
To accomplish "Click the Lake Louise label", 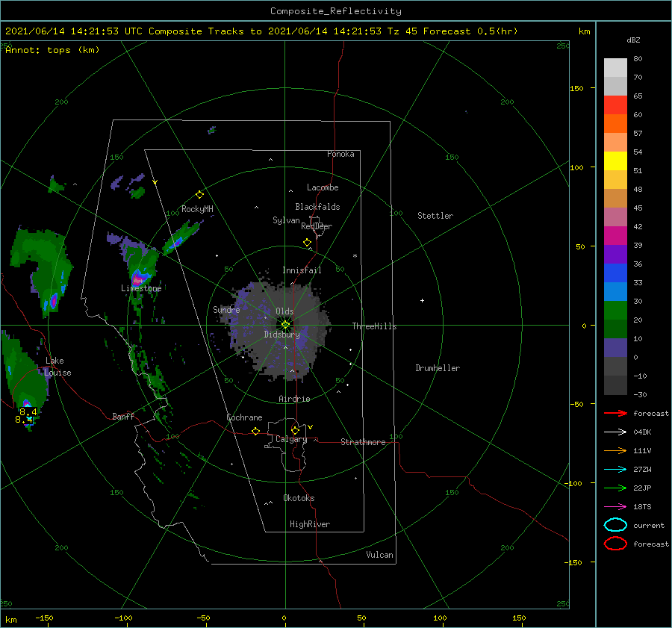I will (57, 367).
